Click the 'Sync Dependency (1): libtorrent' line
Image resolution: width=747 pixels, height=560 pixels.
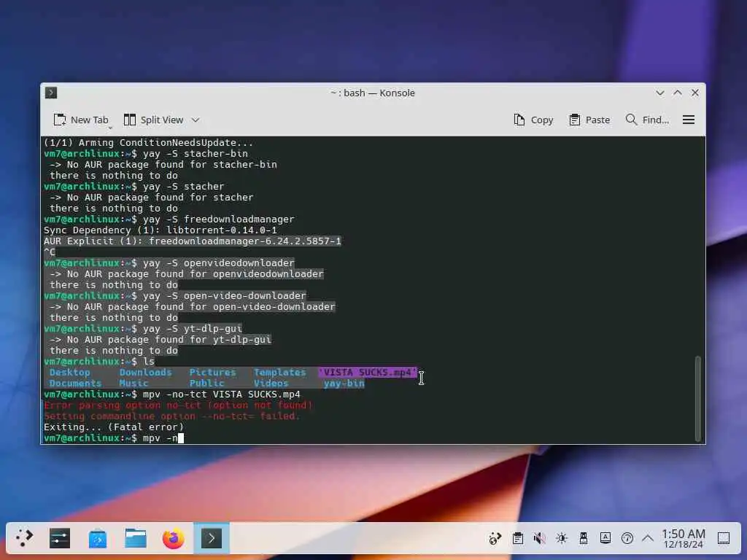point(160,230)
